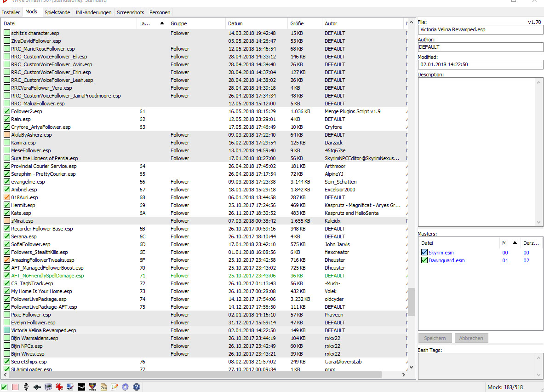The width and height of the screenshot is (544, 392).
Task: Switch to the Spielstände tab
Action: point(57,12)
